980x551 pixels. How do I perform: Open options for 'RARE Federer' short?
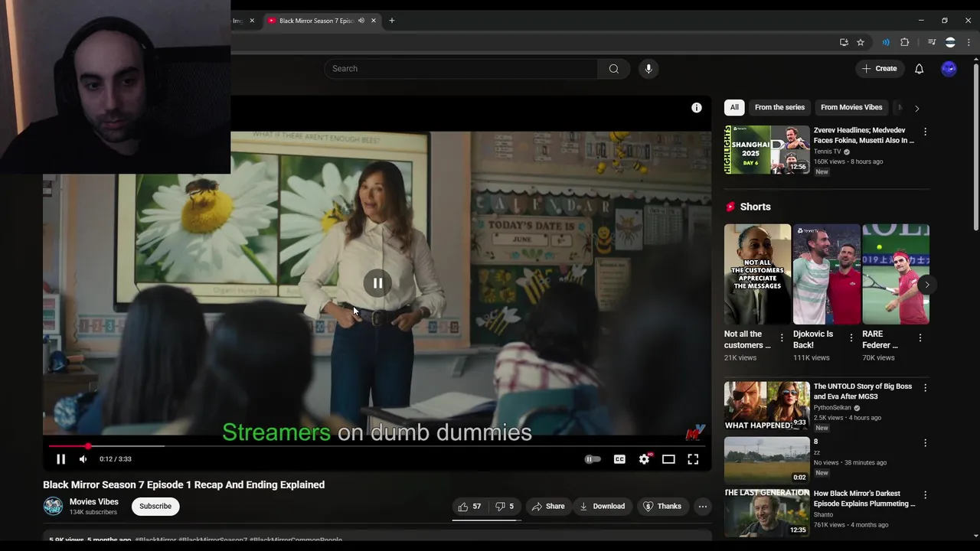pos(920,337)
